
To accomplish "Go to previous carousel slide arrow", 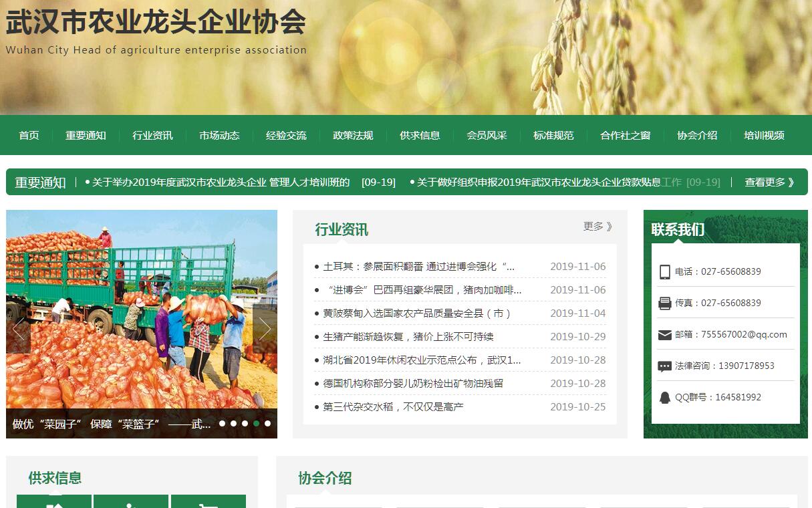I will pyautogui.click(x=19, y=329).
